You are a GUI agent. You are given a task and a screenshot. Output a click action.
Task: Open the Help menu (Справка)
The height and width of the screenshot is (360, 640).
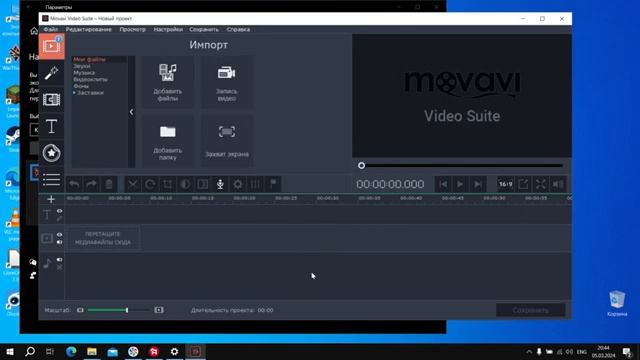click(x=238, y=29)
